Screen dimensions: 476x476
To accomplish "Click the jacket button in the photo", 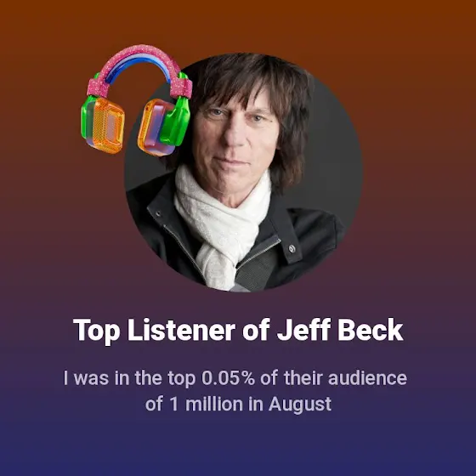I will 292,249.
